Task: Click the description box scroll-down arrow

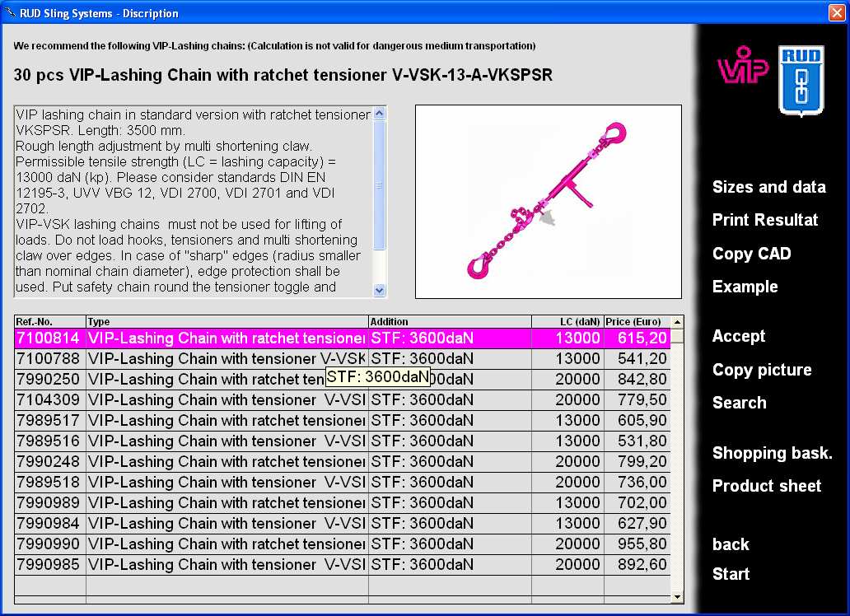Action: click(380, 290)
